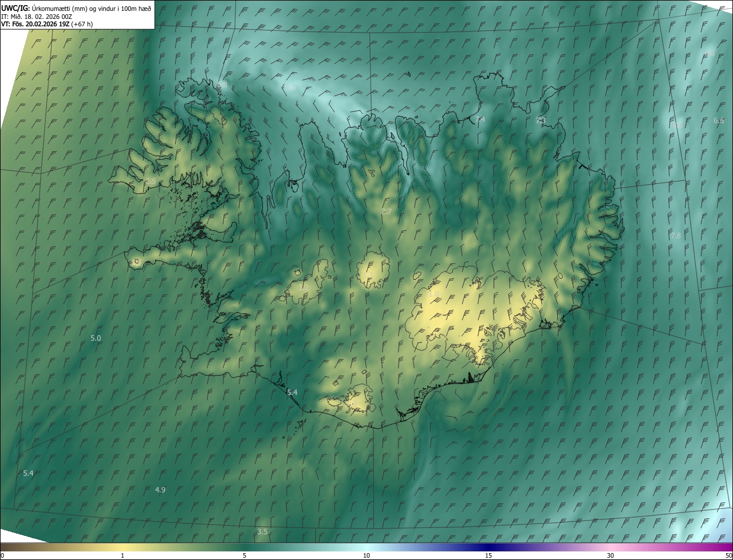Click the valid time 'VT: Fös. 20.02.2026 19Z (+67 h)'

click(47, 24)
